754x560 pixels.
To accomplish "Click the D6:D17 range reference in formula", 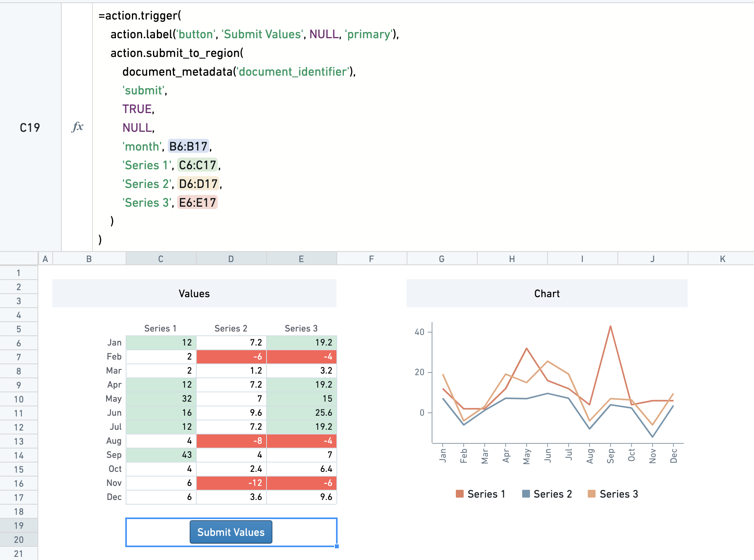I will 198,184.
